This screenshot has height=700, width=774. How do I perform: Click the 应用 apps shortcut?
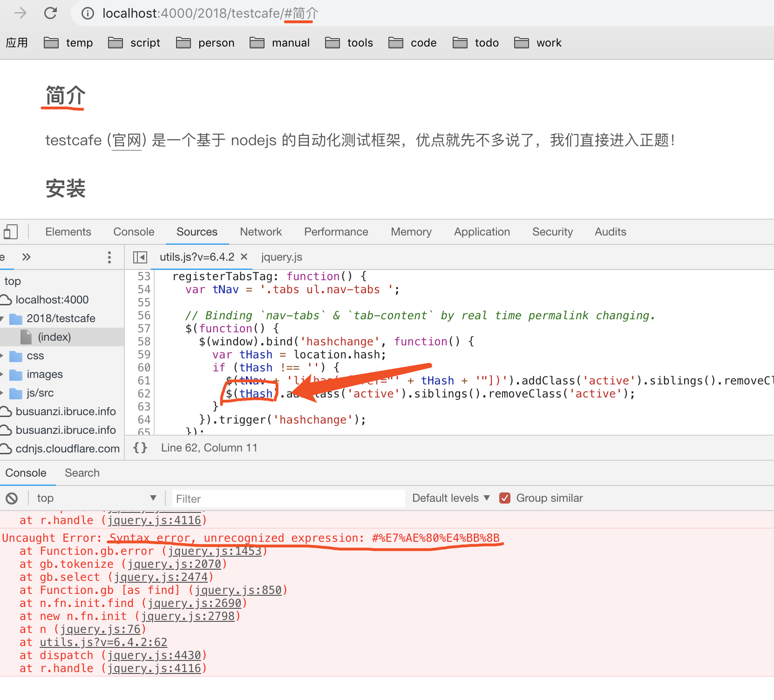17,43
